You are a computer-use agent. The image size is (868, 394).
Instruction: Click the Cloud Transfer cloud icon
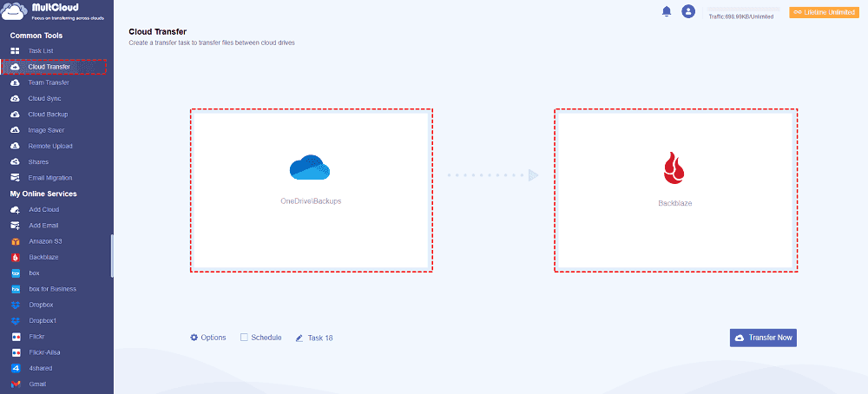tap(16, 67)
